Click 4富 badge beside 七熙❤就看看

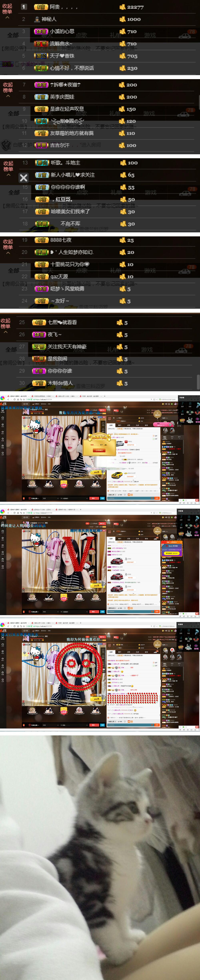point(39,322)
